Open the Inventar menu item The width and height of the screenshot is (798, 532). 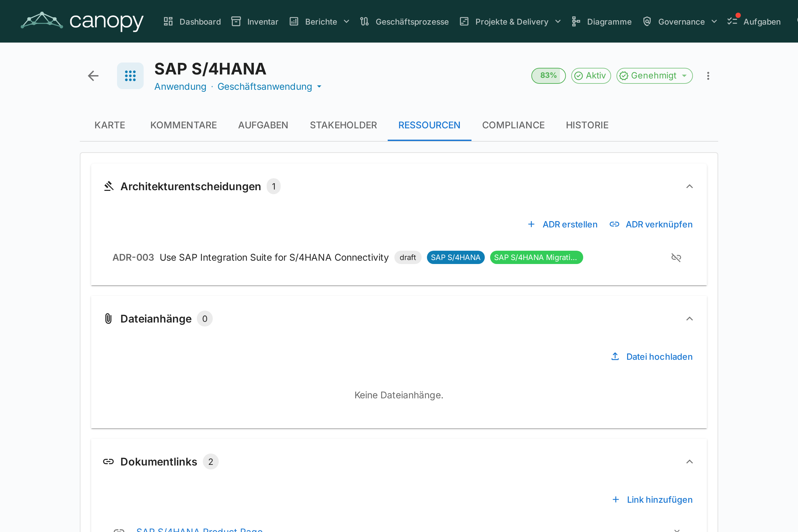[255, 21]
